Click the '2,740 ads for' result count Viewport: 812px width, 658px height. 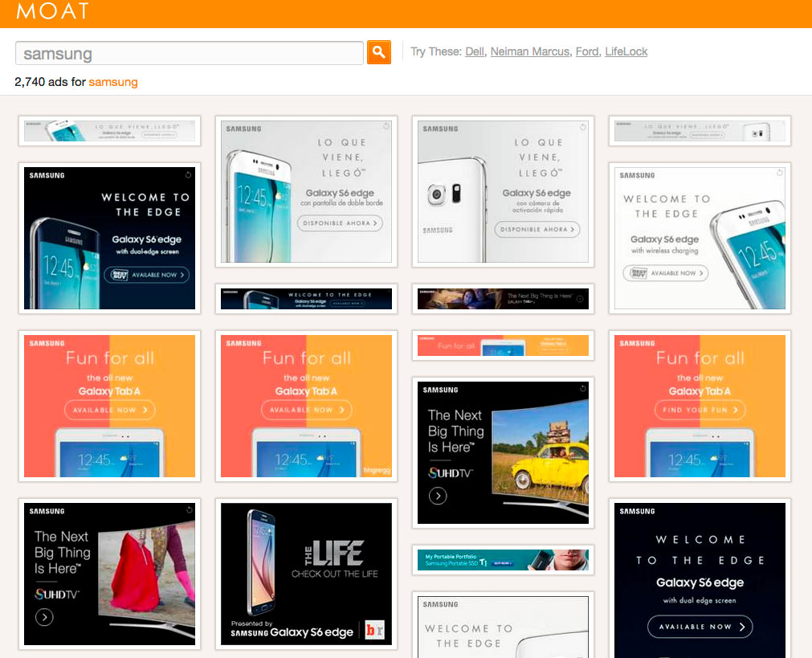(51, 82)
